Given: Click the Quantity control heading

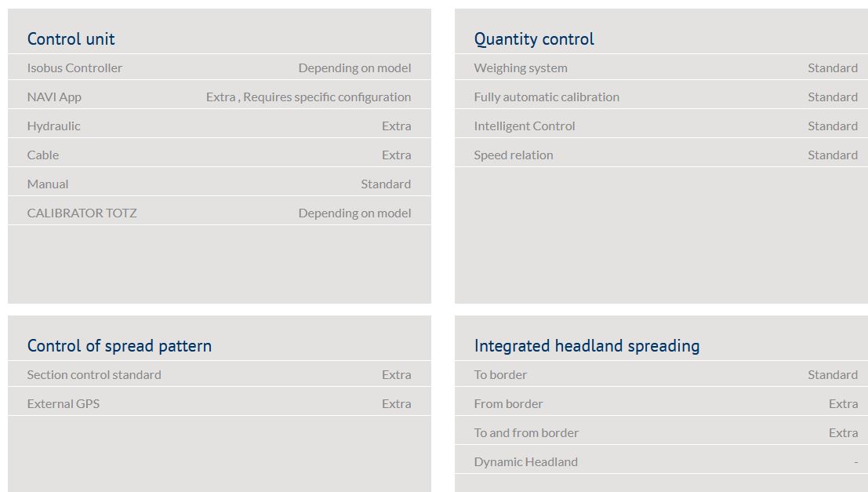Looking at the screenshot, I should coord(534,39).
